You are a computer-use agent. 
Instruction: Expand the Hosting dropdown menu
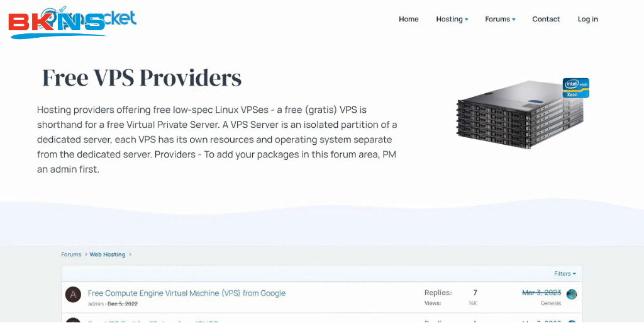pyautogui.click(x=452, y=19)
